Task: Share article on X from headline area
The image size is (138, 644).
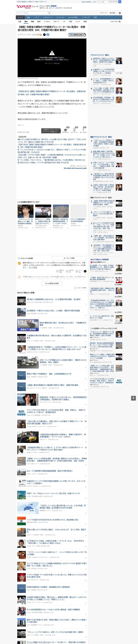Action: [44, 35]
